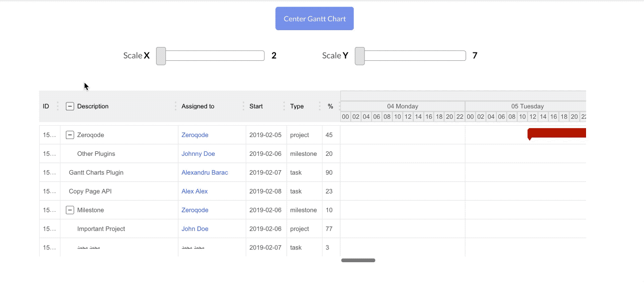The image size is (644, 283).
Task: Click the Description column header
Action: tap(93, 106)
